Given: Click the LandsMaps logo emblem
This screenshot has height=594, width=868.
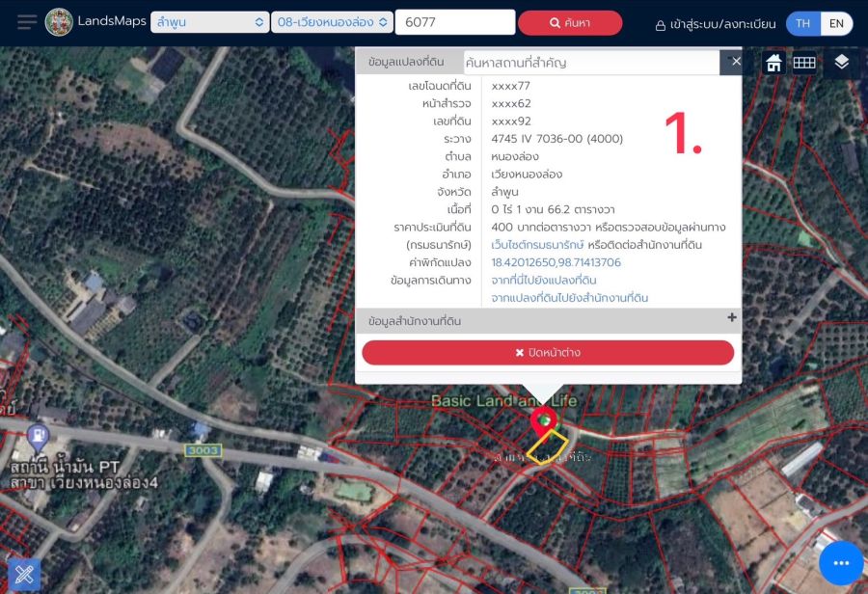Looking at the screenshot, I should click(x=59, y=22).
